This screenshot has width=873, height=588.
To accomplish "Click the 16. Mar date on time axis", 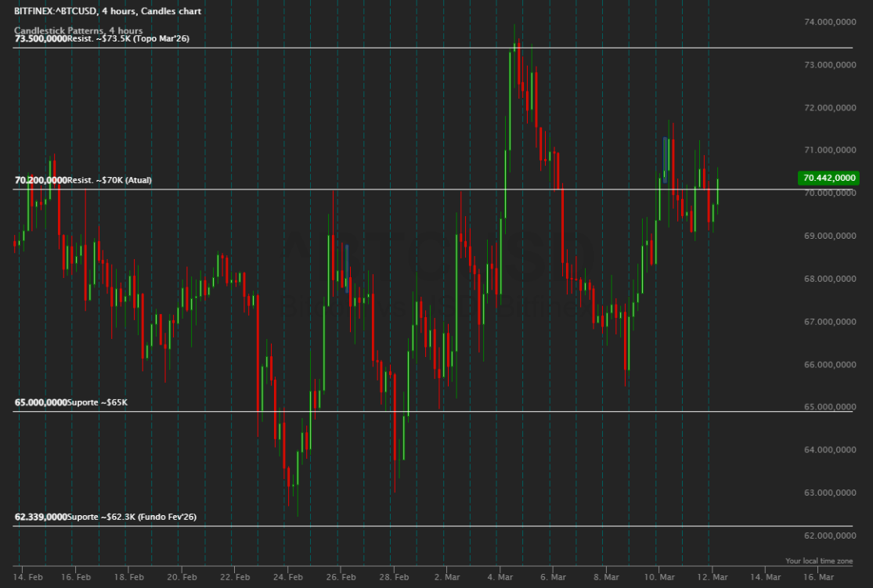I will [x=818, y=577].
